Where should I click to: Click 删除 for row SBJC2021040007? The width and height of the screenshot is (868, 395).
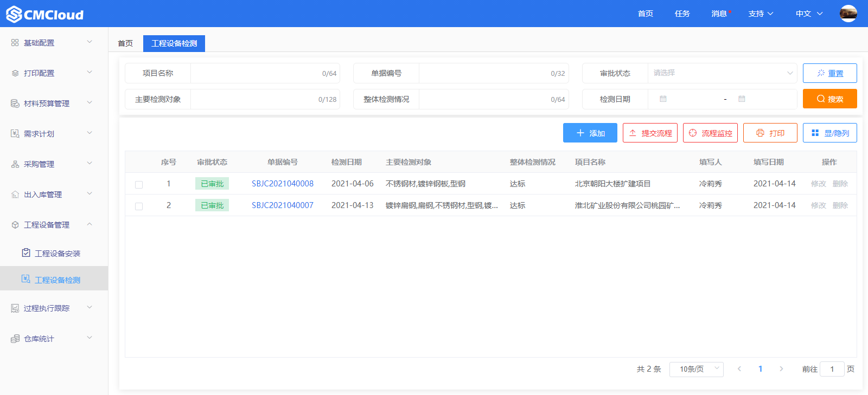pyautogui.click(x=840, y=205)
